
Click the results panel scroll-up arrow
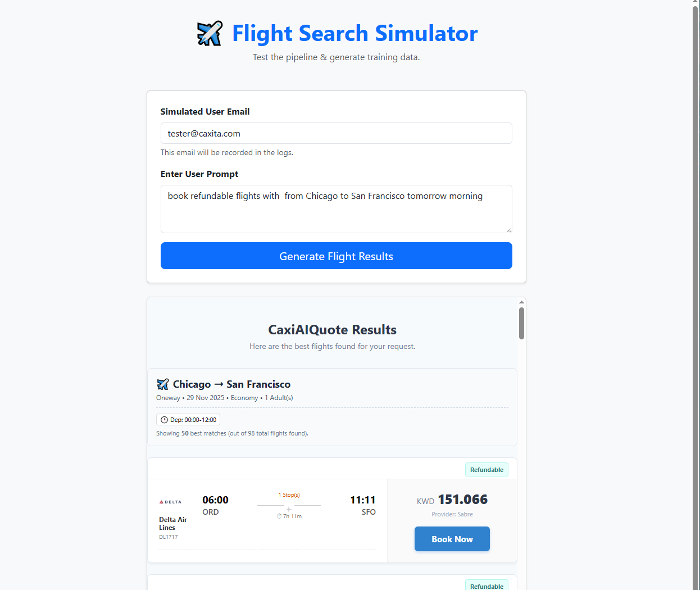[x=521, y=302]
